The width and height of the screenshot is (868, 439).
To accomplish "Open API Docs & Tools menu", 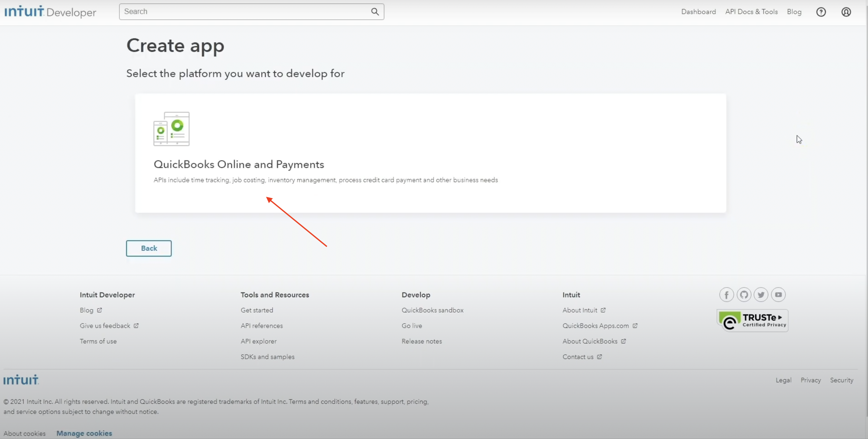I will pyautogui.click(x=751, y=12).
